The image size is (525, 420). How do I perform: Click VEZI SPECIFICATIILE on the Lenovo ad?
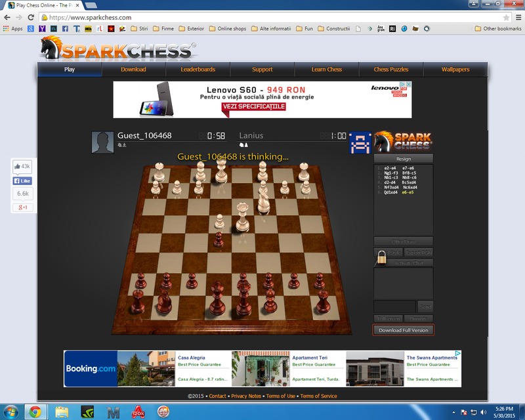click(253, 106)
